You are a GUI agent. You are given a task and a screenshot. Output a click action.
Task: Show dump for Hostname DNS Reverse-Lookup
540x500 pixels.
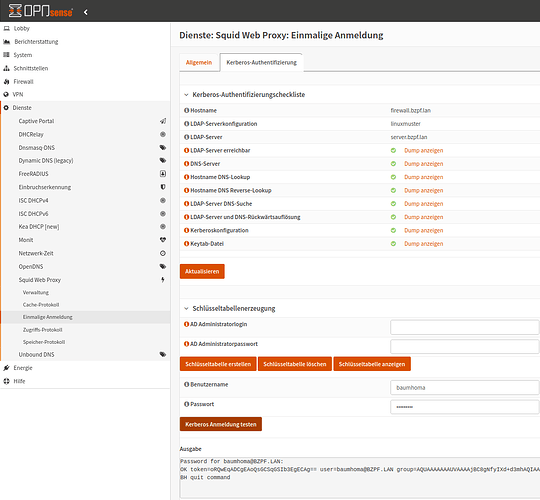click(x=423, y=190)
